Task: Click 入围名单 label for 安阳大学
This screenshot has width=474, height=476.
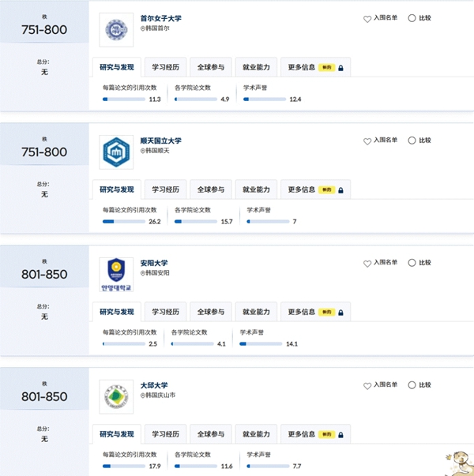Action: pos(386,263)
